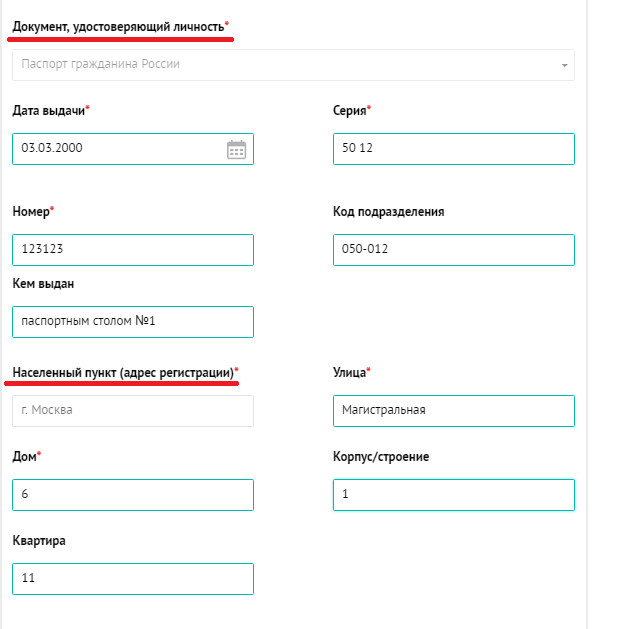The height and width of the screenshot is (629, 620).
Task: Select the Паспорт гражданина России combo box
Action: pos(293,65)
